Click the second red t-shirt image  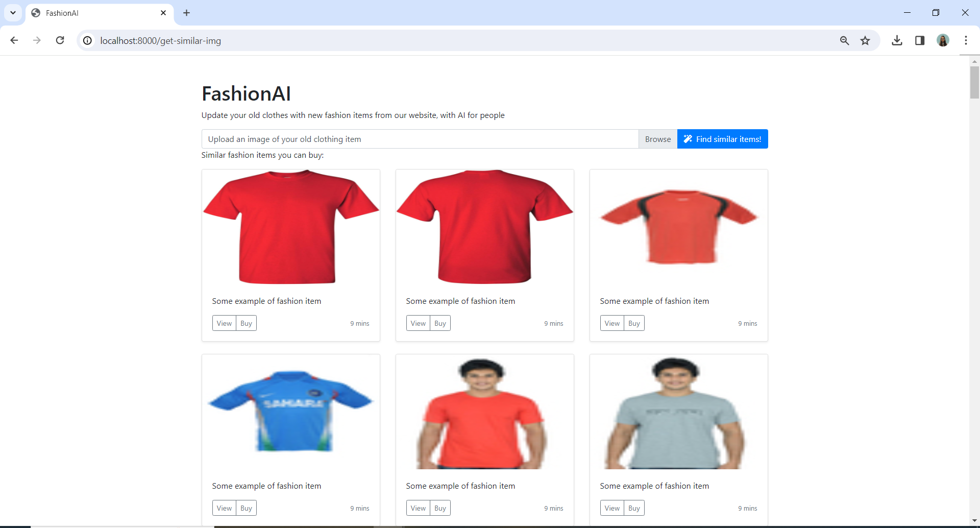pyautogui.click(x=485, y=227)
